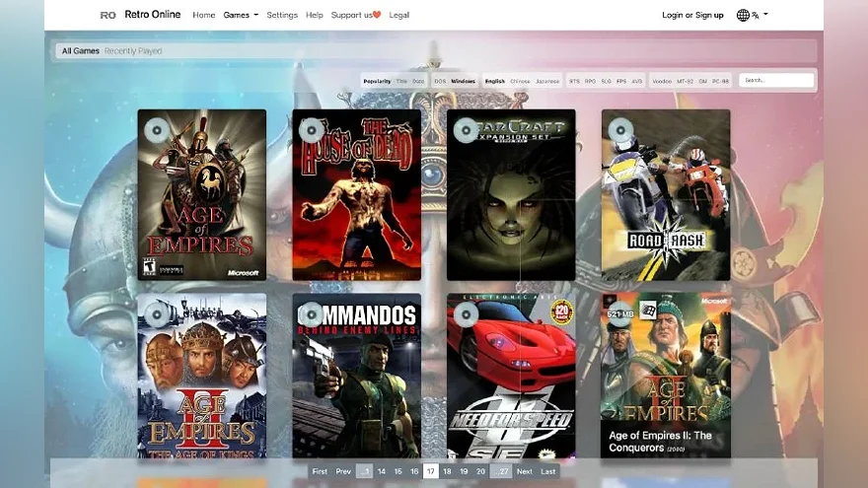Image resolution: width=868 pixels, height=488 pixels.
Task: Jump to page 14
Action: (x=382, y=471)
